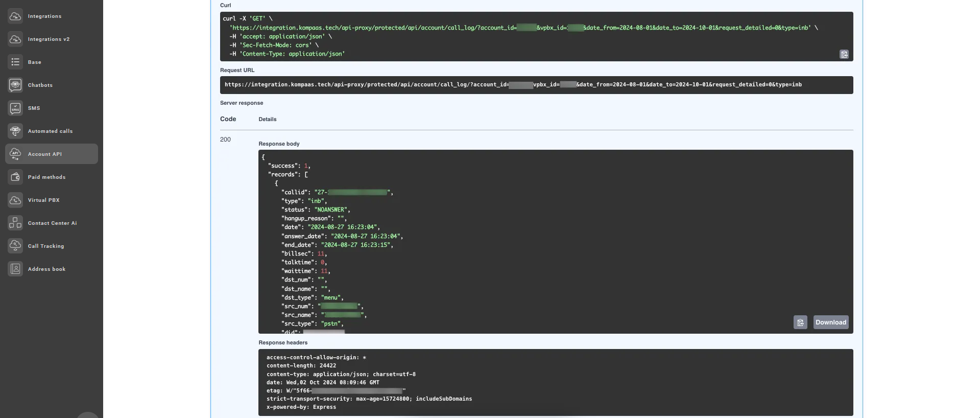This screenshot has height=418, width=980.
Task: Select Account API in sidebar
Action: click(x=52, y=154)
